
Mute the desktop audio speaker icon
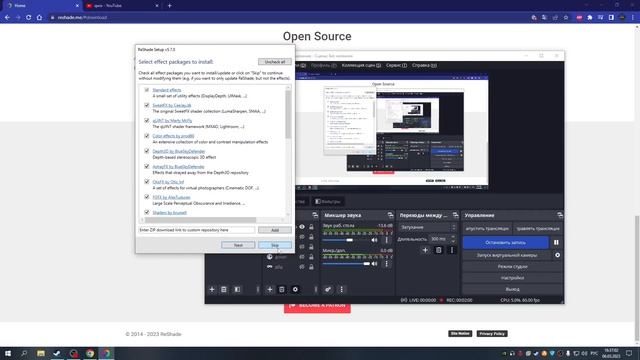[374, 240]
